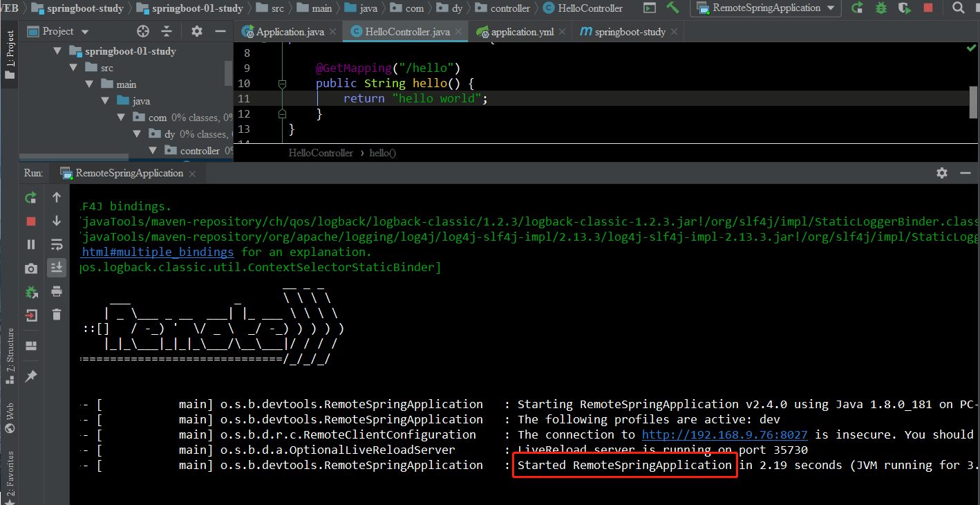Run with coverage from main toolbar
980x505 pixels.
click(x=904, y=8)
